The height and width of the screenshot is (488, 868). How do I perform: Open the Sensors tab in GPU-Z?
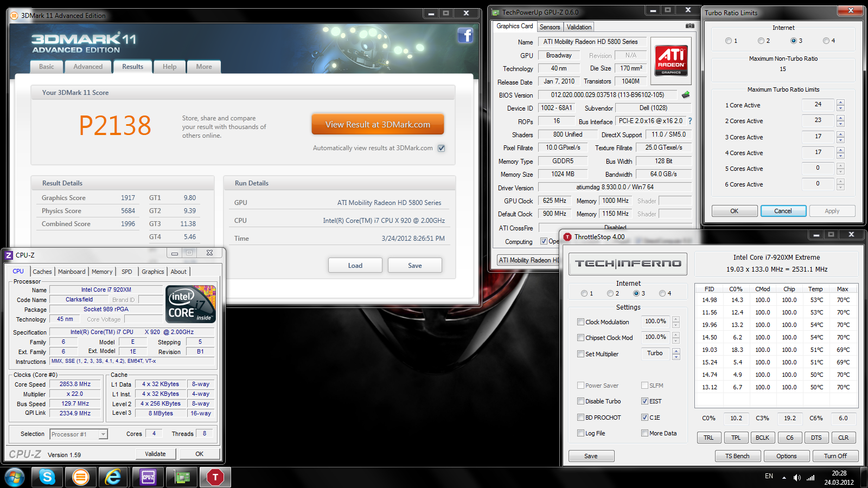(x=550, y=27)
